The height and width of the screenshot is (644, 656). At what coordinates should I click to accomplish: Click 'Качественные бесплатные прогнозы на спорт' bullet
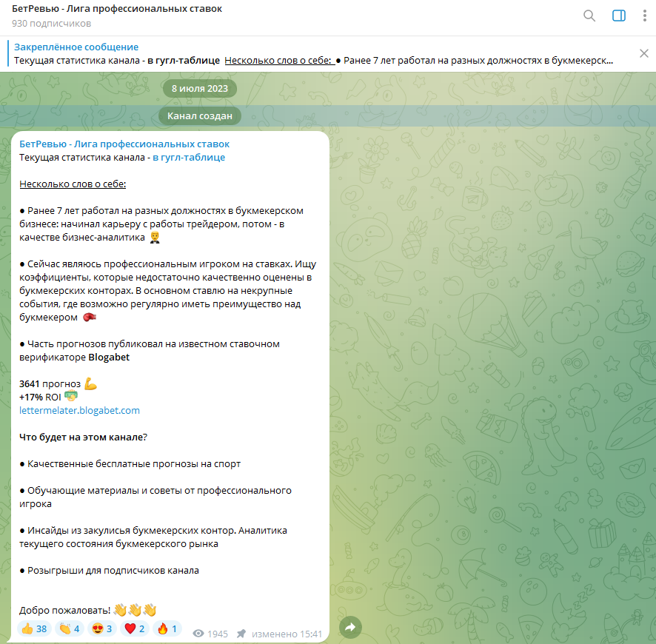134,464
